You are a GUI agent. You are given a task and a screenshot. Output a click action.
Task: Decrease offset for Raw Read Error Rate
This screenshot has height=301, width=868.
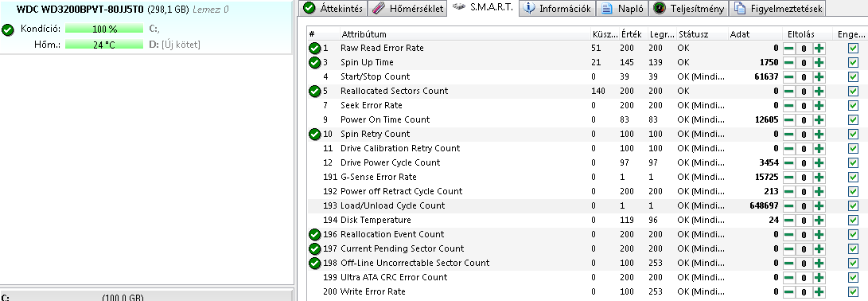pos(789,49)
